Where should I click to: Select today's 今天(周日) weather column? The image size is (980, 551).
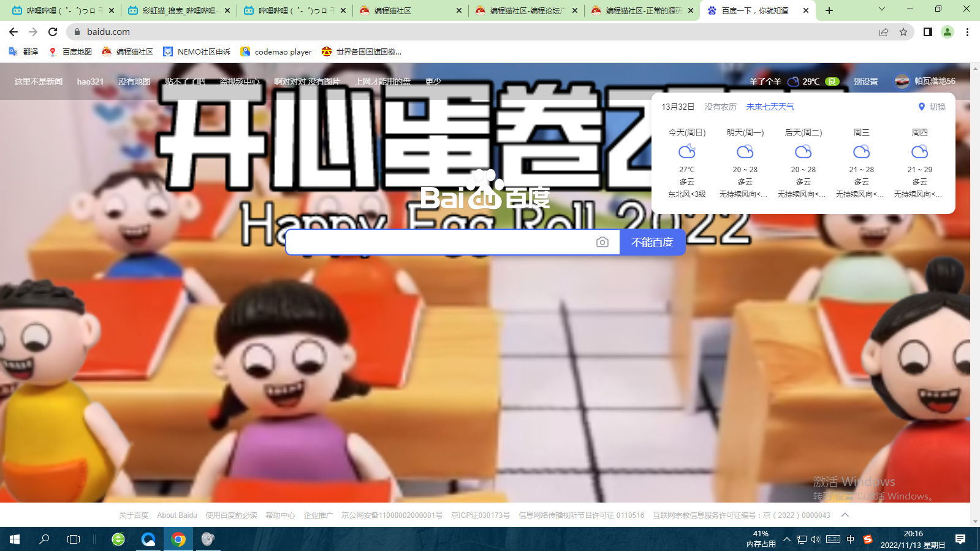(687, 163)
